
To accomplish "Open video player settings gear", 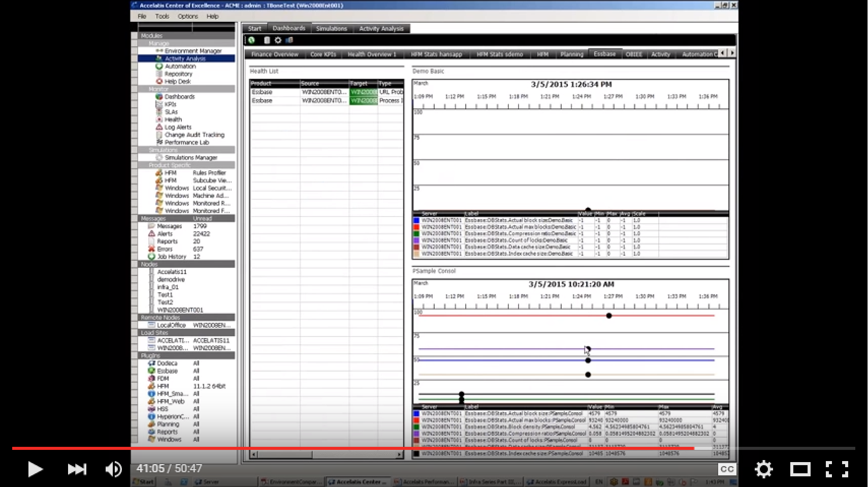I will pos(763,469).
